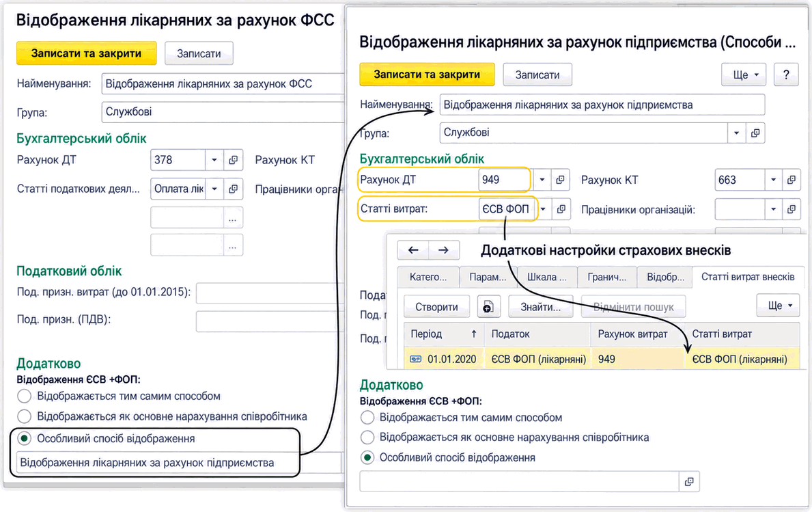This screenshot has width=812, height=512.
Task: Expand Рахунок ДТ 949 dropdown
Action: point(542,180)
